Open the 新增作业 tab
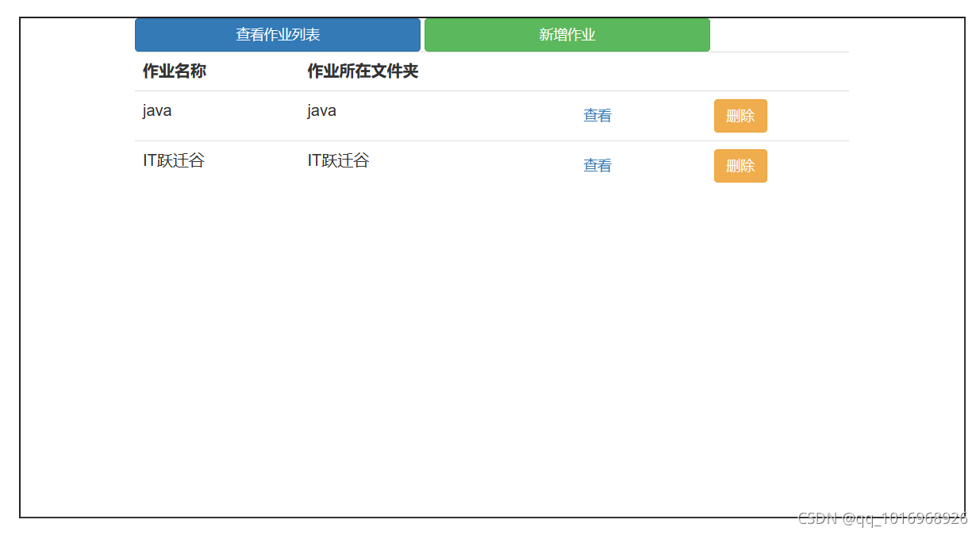The height and width of the screenshot is (535, 980). click(566, 34)
